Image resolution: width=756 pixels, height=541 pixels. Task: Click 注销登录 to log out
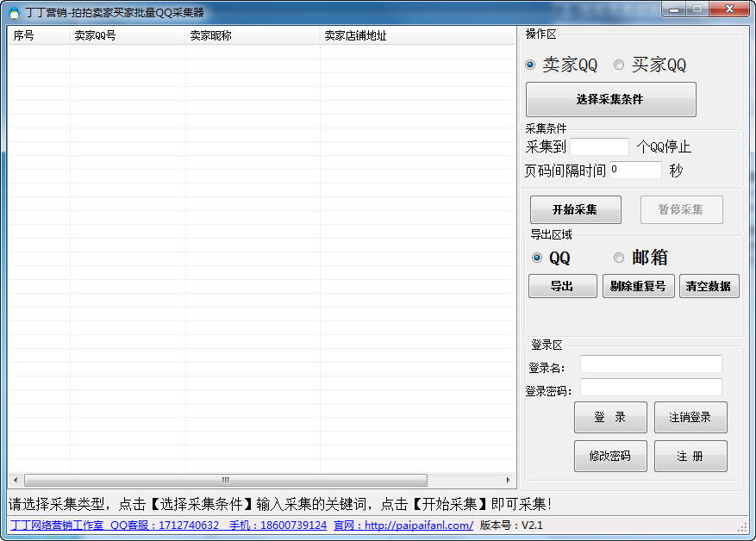coord(690,417)
